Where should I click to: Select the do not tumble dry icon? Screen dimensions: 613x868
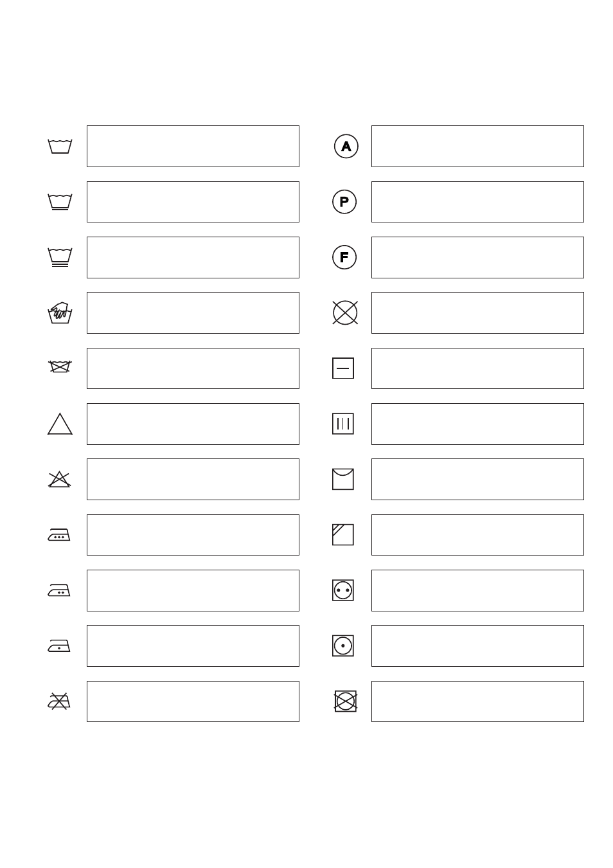346,701
